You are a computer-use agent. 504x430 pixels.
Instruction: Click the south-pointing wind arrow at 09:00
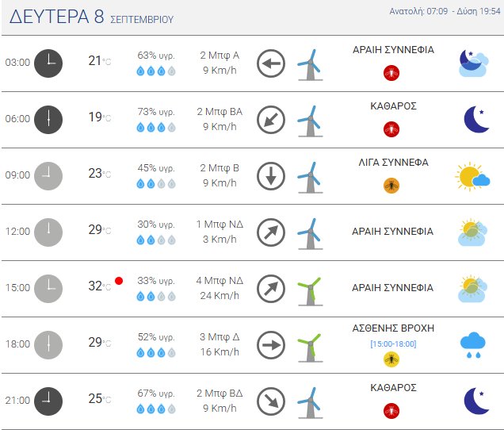[x=271, y=176]
